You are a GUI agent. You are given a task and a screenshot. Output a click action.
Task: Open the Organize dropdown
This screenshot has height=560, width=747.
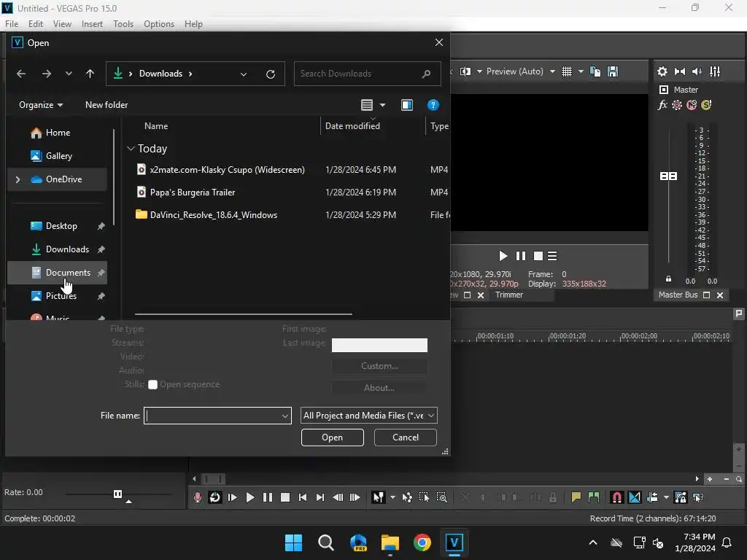(41, 105)
